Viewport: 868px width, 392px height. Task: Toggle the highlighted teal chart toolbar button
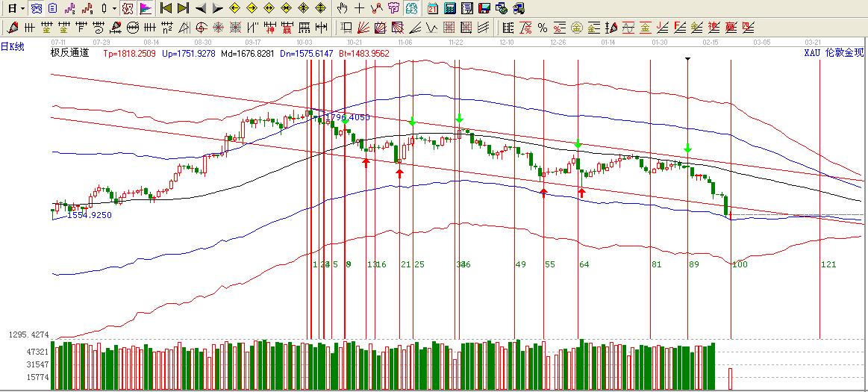tap(412, 9)
